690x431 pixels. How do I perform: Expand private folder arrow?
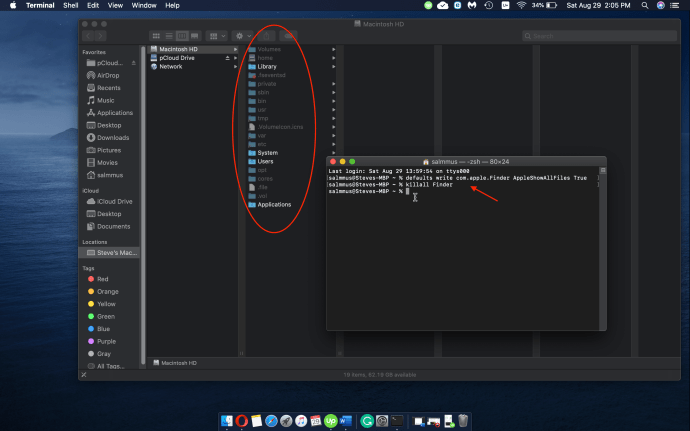click(x=334, y=84)
